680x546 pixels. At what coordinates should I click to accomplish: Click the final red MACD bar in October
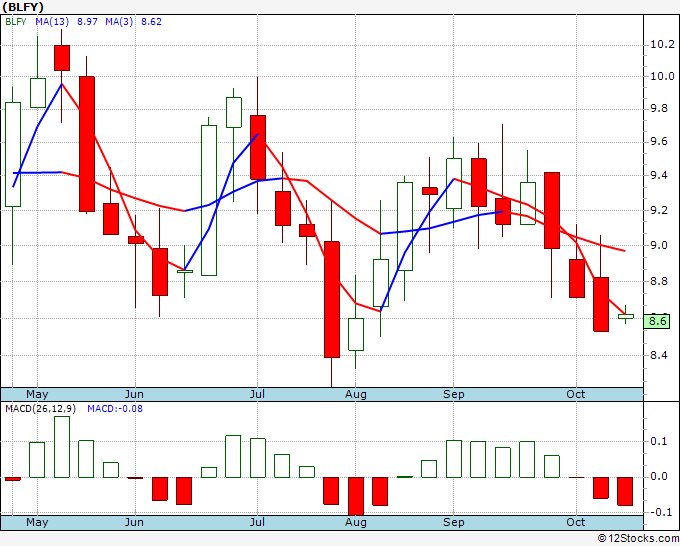625,491
